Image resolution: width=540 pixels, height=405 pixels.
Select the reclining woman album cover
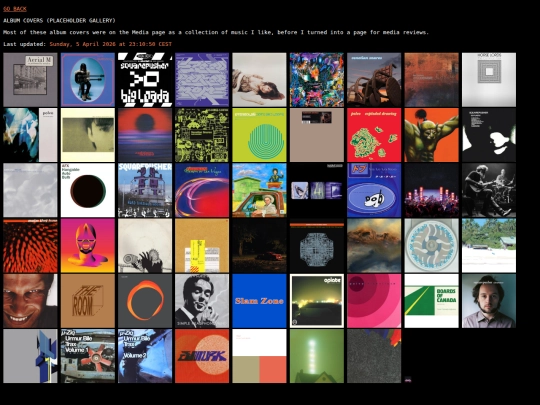point(259,80)
